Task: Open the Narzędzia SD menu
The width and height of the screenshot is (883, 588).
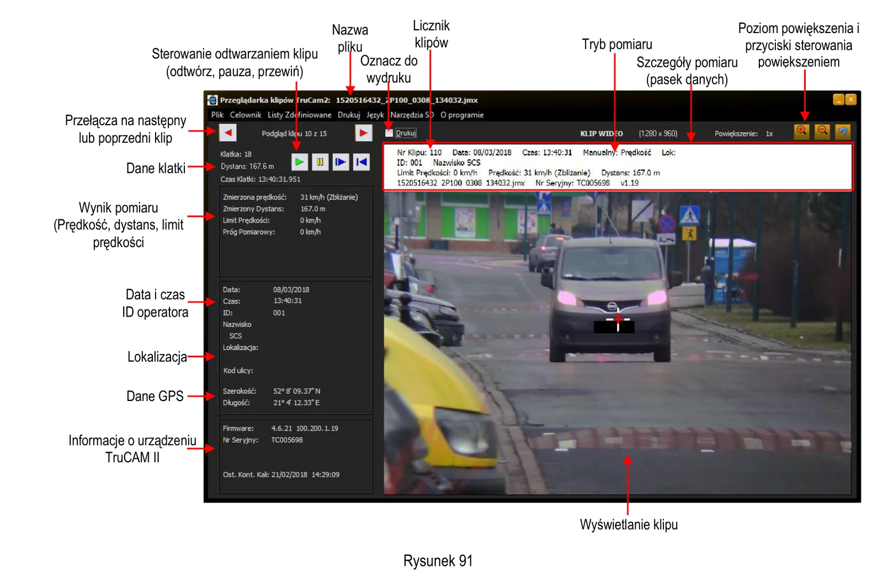Action: pos(412,115)
